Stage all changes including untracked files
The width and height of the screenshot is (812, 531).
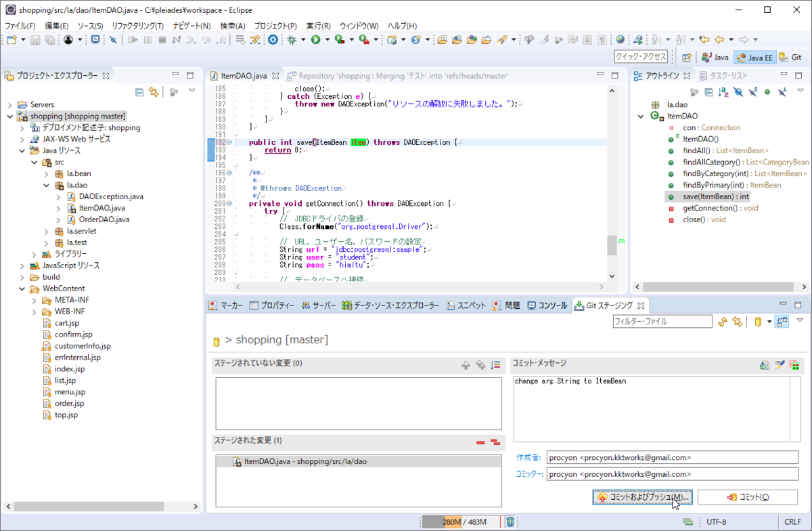coord(480,364)
